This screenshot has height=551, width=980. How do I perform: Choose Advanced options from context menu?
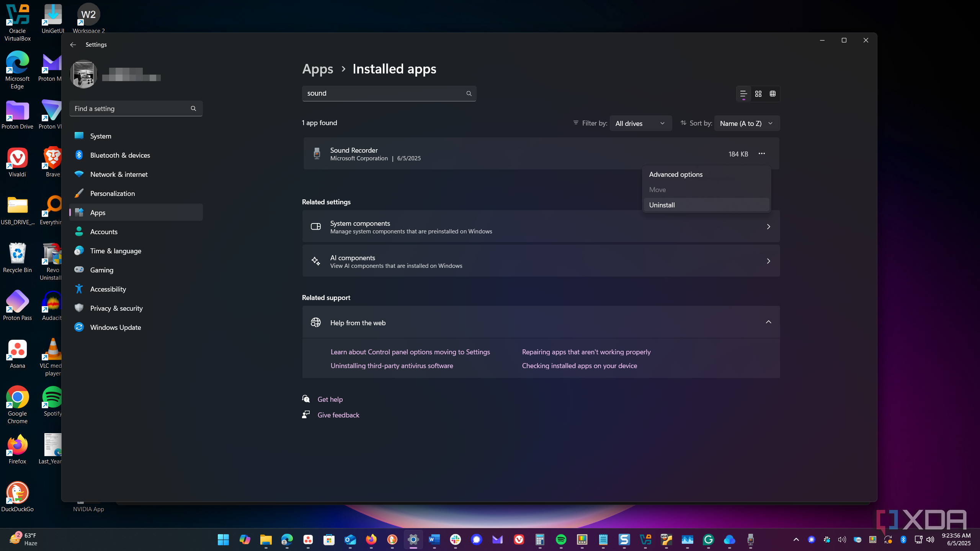[706, 174]
